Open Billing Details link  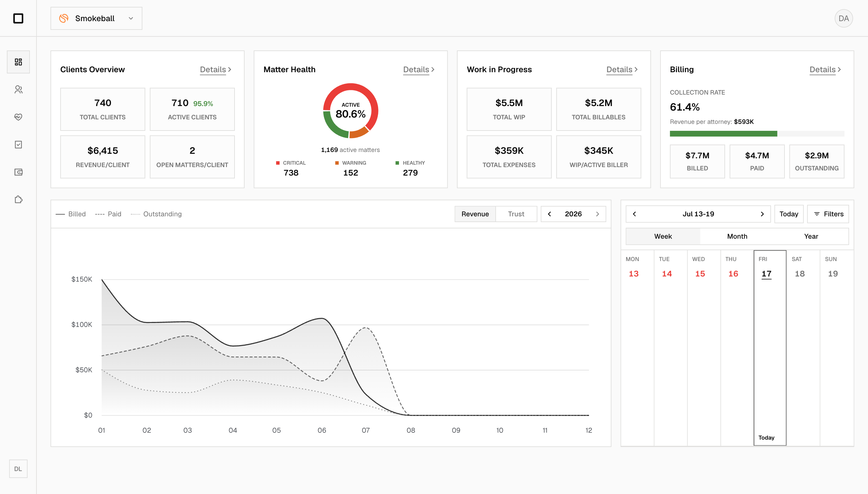click(x=825, y=69)
